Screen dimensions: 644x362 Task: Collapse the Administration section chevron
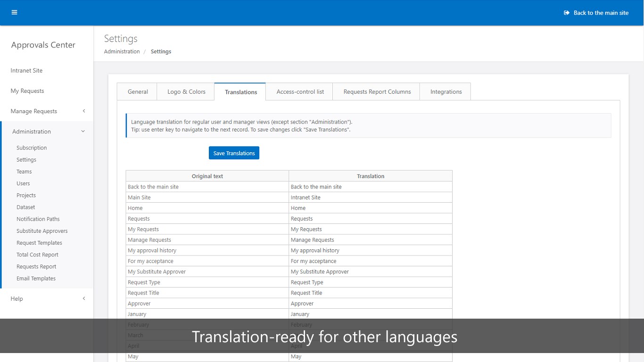pos(83,132)
